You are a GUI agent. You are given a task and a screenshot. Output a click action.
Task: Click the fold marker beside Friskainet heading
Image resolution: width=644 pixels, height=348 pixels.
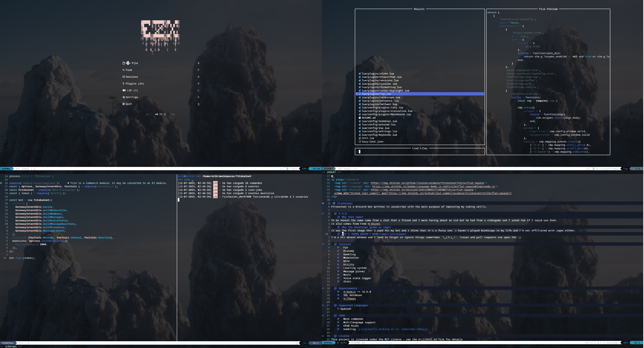click(x=323, y=204)
